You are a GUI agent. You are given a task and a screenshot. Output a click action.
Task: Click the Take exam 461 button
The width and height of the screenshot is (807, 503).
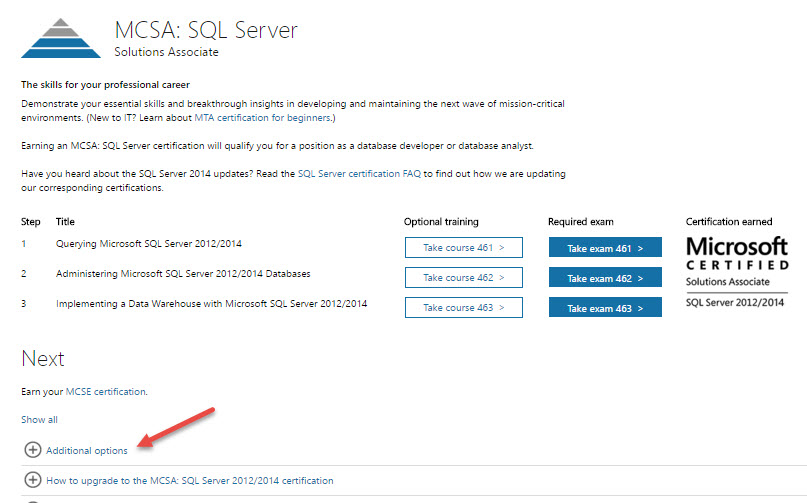pos(604,248)
